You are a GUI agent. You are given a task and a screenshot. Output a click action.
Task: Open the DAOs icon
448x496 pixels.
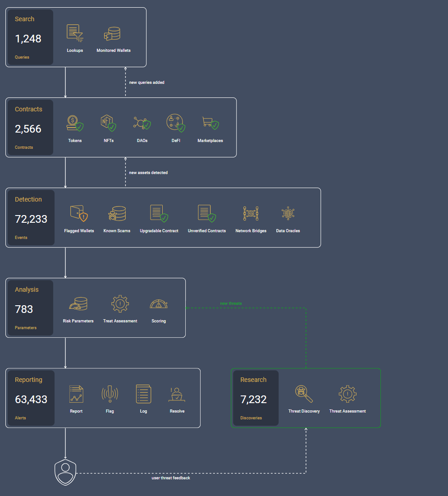point(142,123)
